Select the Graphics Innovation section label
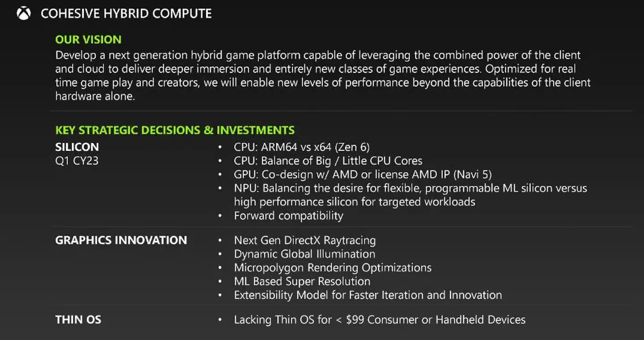The image size is (644, 340). 121,240
